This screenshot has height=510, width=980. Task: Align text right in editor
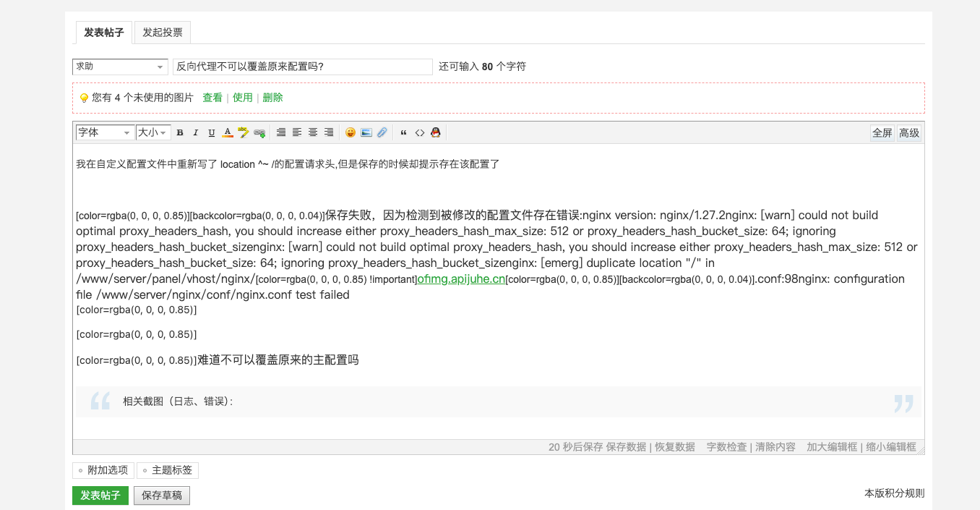pyautogui.click(x=329, y=132)
